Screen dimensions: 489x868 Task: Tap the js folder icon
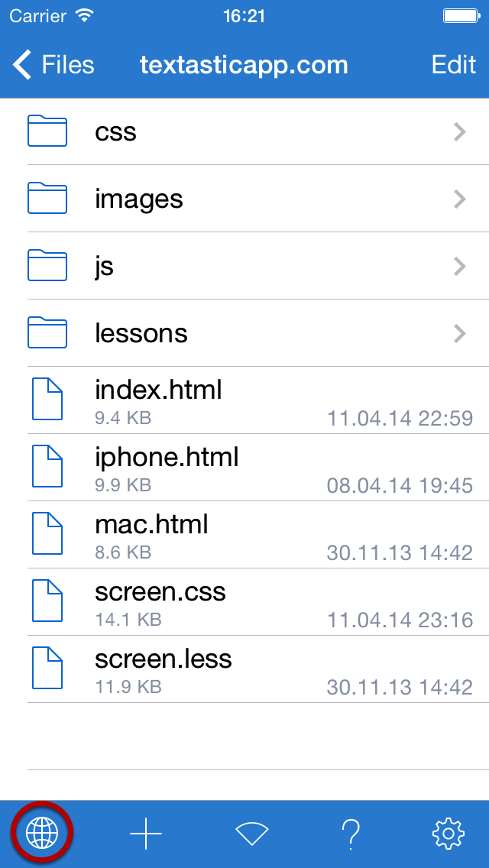(47, 266)
